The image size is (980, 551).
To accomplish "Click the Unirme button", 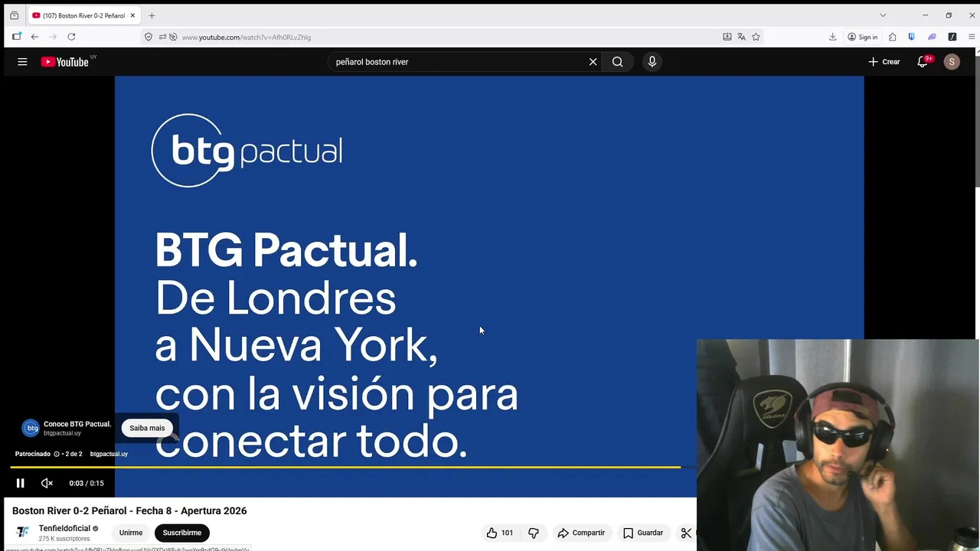I will [x=131, y=533].
